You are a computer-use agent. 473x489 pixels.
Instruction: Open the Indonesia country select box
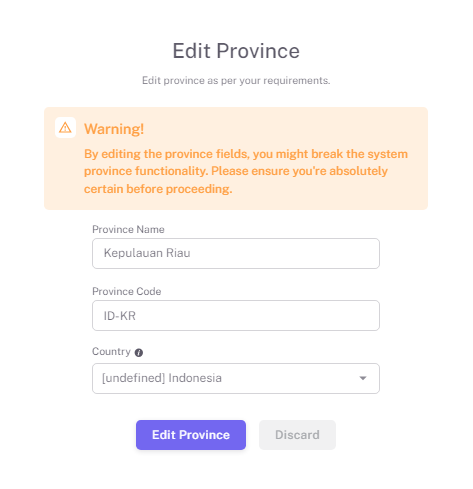coord(236,378)
